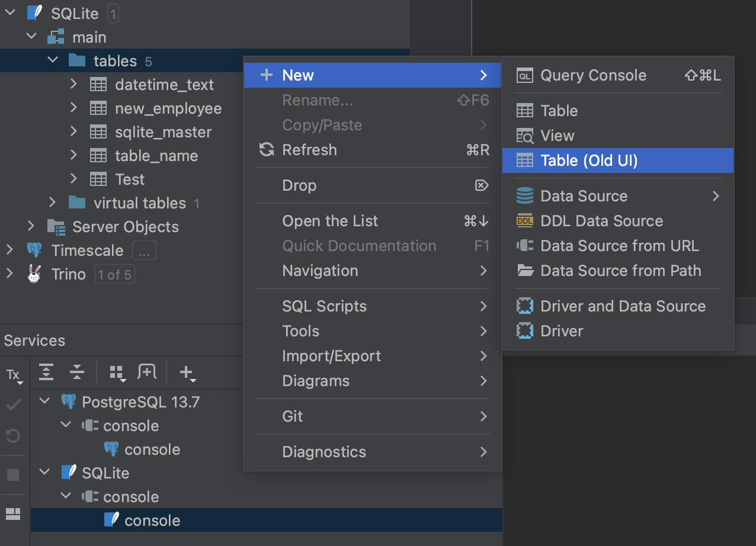
Task: Click Collapse All in Services toolbar
Action: (x=77, y=372)
